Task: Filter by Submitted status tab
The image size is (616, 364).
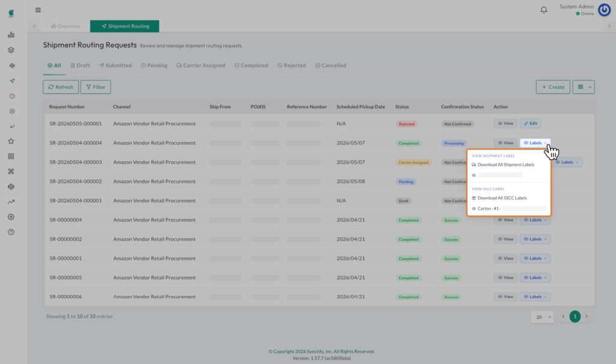Action: coord(115,66)
